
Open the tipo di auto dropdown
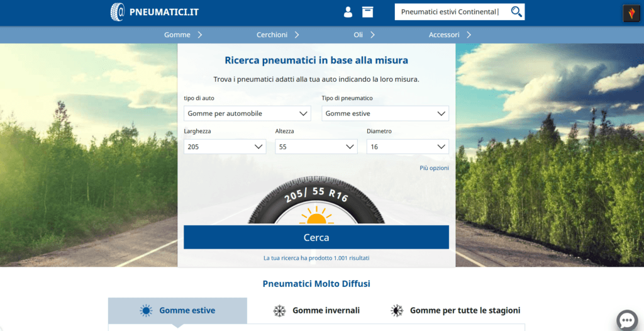click(247, 113)
